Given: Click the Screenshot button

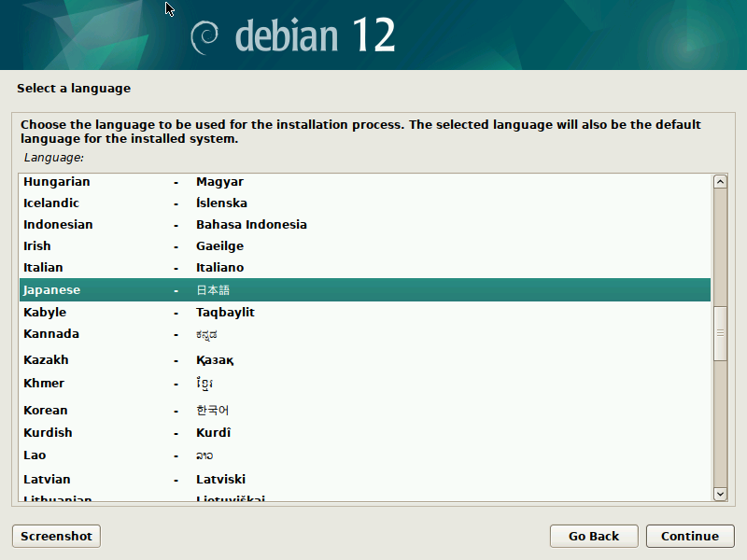Looking at the screenshot, I should point(56,536).
